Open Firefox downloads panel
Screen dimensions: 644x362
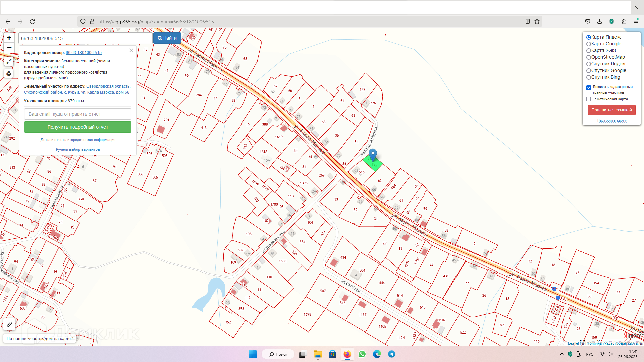click(x=599, y=22)
